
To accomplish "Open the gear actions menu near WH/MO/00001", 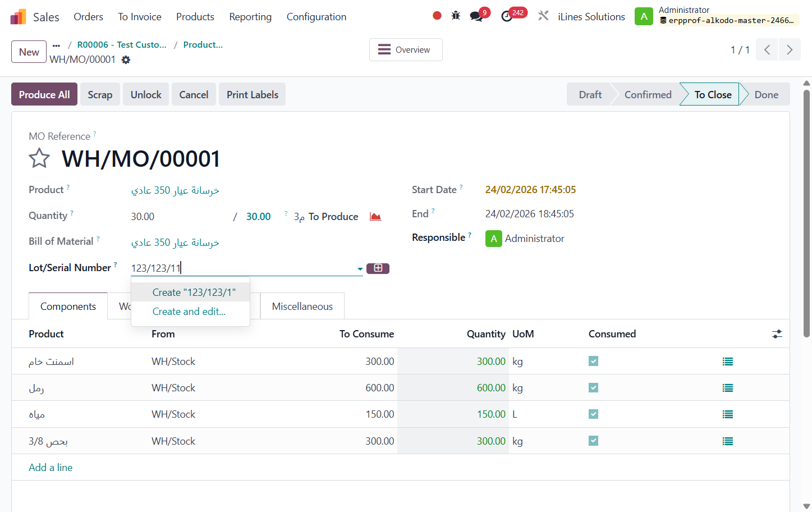I will pos(126,60).
